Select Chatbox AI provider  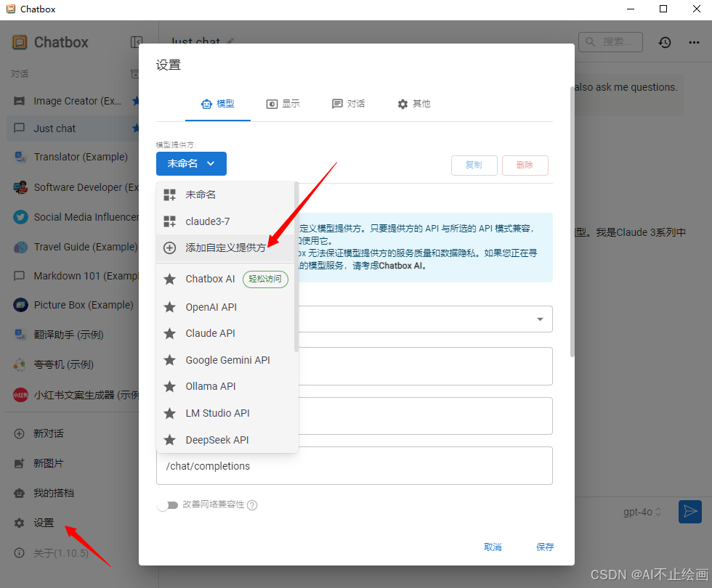click(227, 279)
